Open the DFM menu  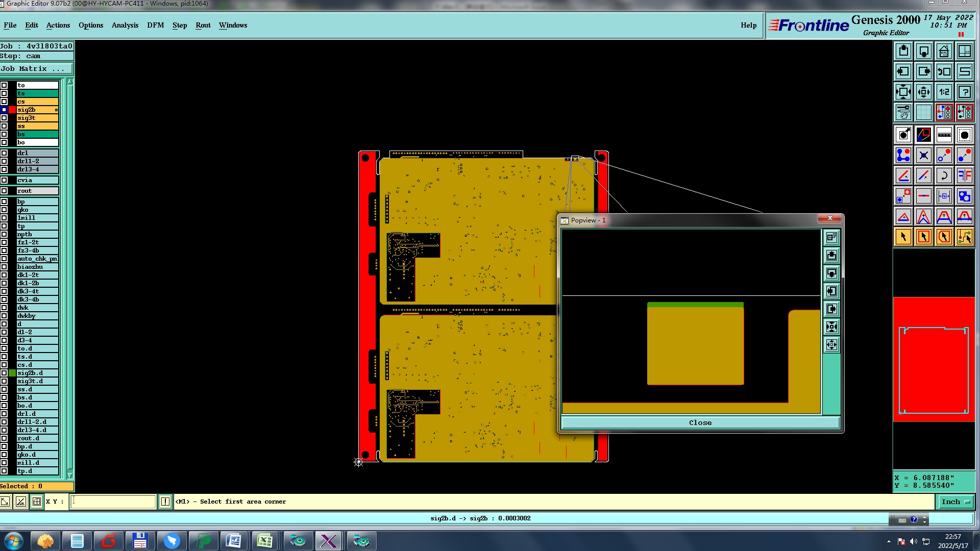[155, 26]
